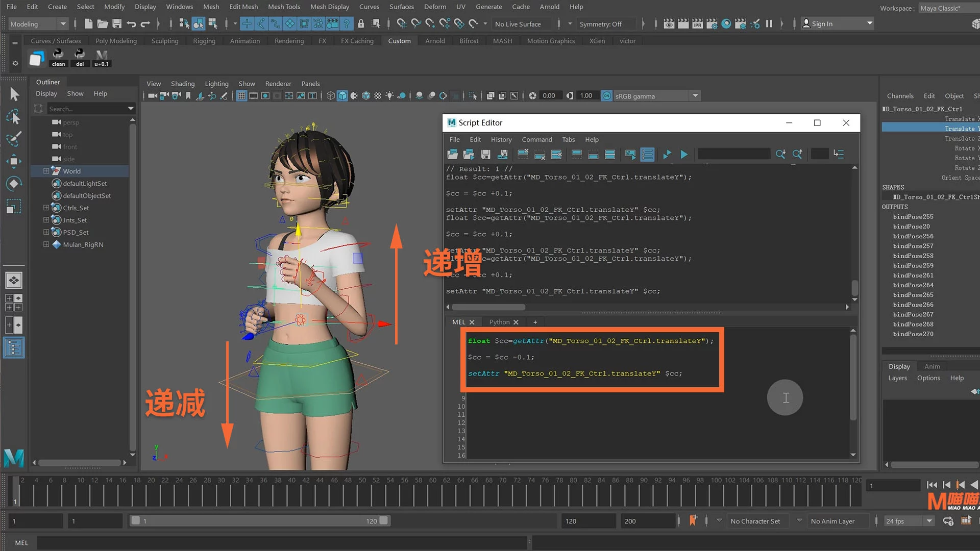
Task: Click the Save Scene disk icon
Action: pyautogui.click(x=117, y=23)
